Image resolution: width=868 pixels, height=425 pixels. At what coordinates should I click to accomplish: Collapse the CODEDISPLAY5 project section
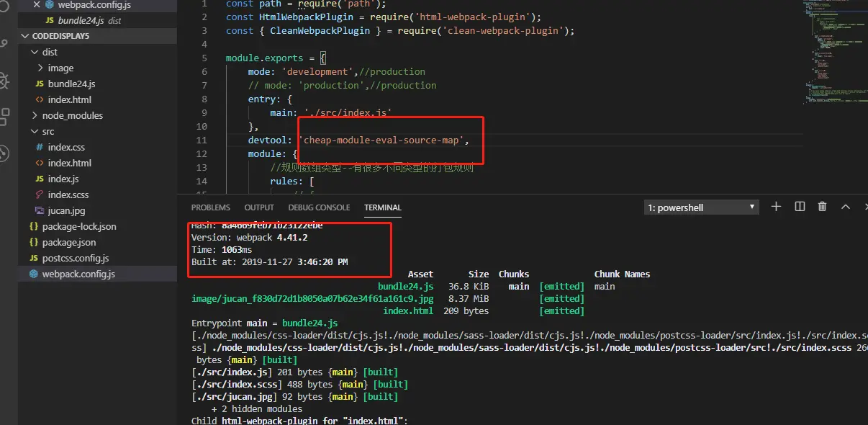[97, 36]
